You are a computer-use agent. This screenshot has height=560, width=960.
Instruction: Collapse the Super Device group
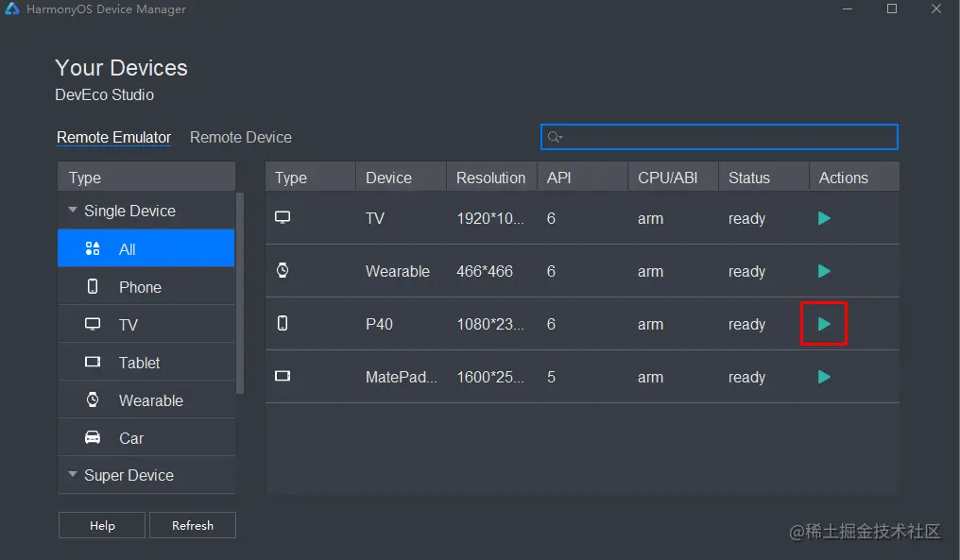pyautogui.click(x=73, y=475)
